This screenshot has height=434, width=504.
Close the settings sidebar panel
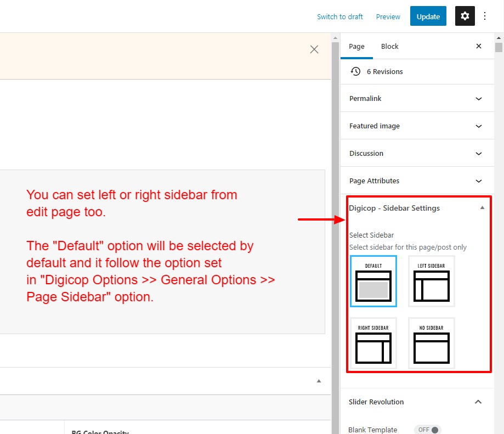click(x=479, y=46)
